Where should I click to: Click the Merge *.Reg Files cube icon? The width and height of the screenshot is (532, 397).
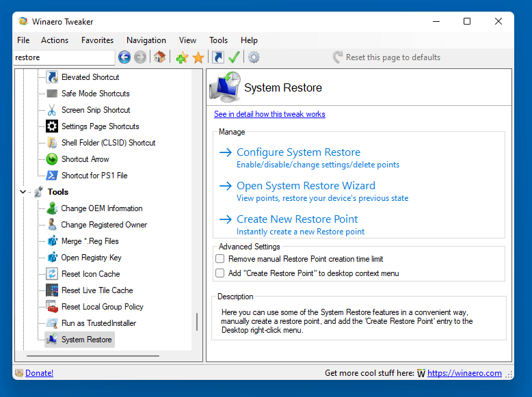(52, 241)
